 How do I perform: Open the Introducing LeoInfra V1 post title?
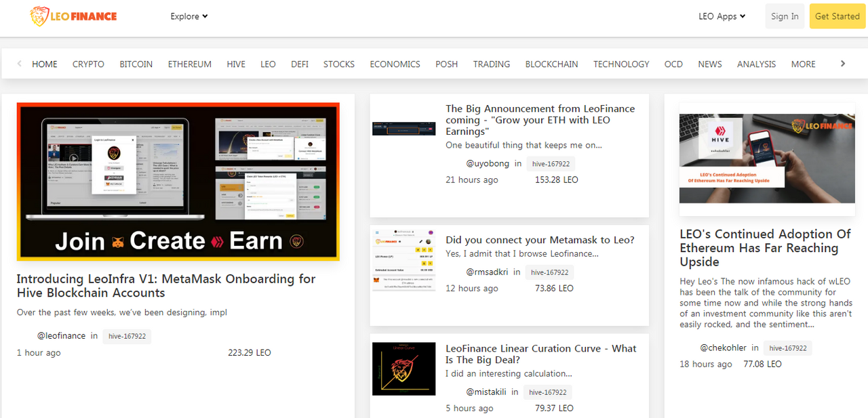pyautogui.click(x=166, y=286)
